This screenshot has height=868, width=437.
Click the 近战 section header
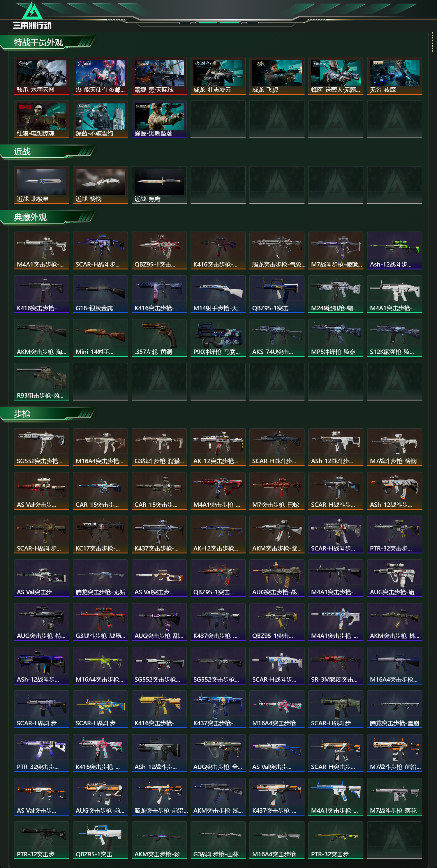click(x=22, y=152)
